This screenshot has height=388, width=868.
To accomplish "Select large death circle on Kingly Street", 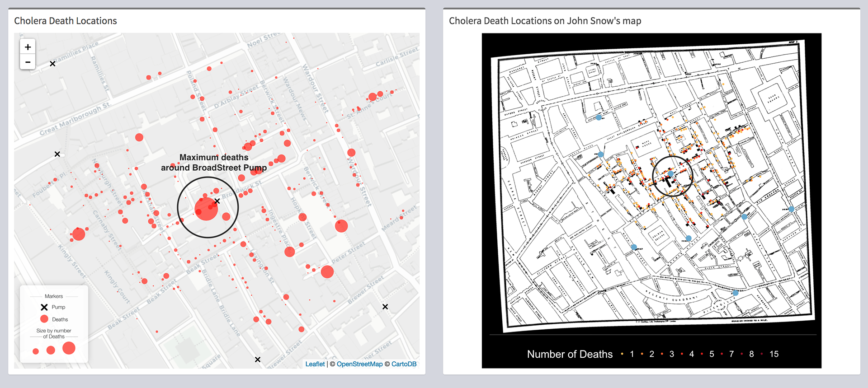I will coord(79,234).
